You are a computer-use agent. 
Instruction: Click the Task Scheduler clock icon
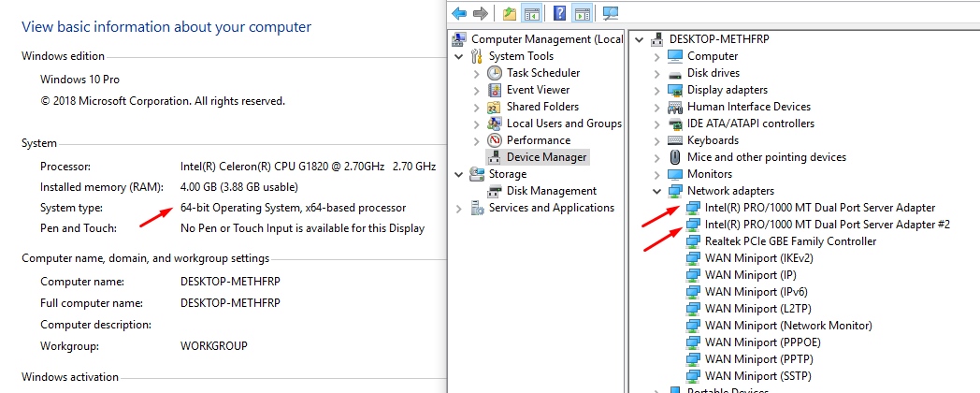coord(495,73)
